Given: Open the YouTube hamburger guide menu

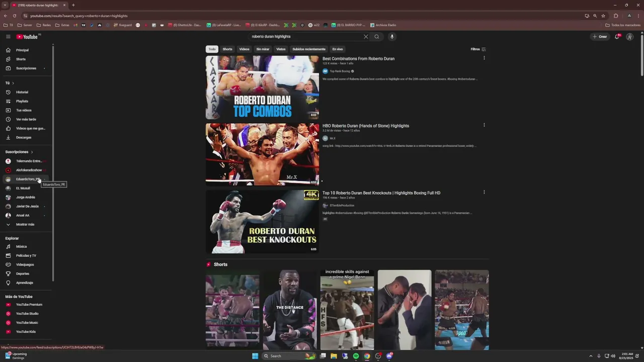Looking at the screenshot, I should [x=8, y=37].
